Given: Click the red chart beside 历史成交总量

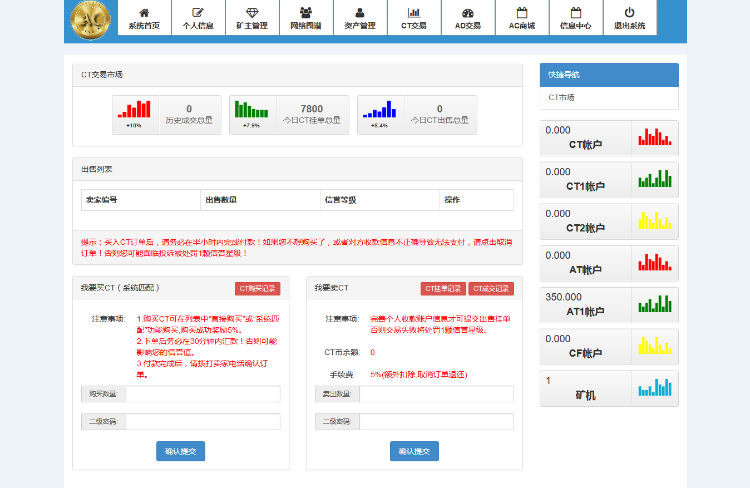Looking at the screenshot, I should click(134, 110).
